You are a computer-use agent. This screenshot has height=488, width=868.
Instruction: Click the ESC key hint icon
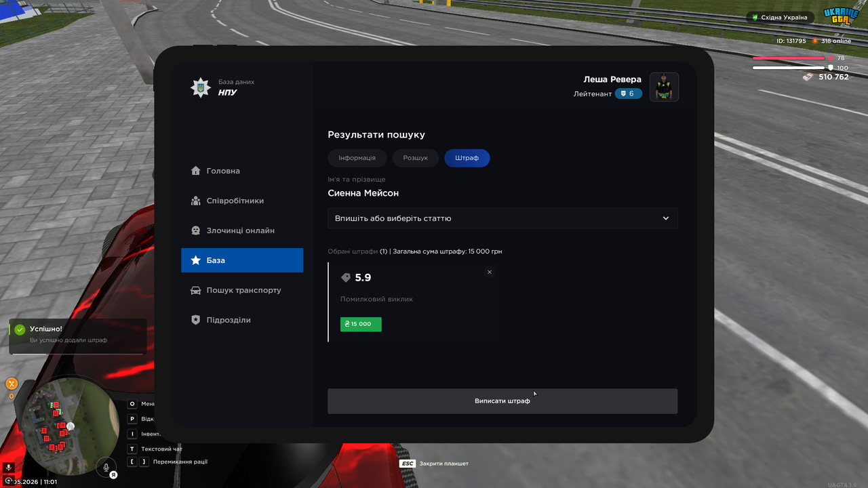pos(408,464)
